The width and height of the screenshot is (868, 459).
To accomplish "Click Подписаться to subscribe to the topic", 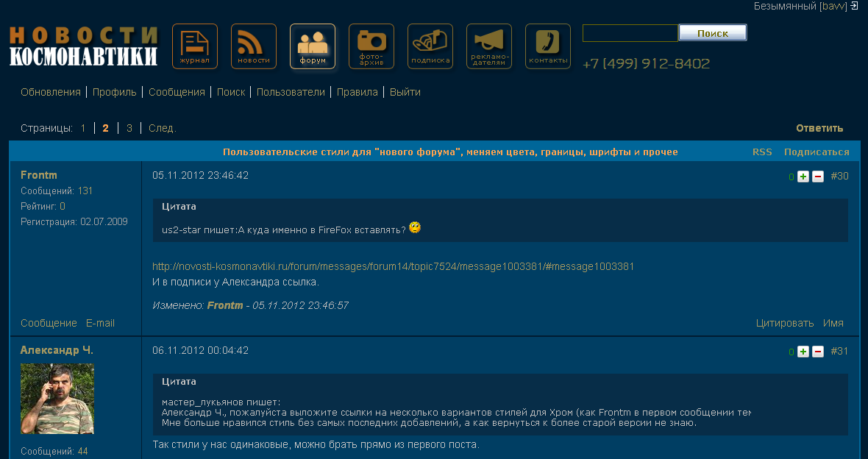I will [817, 152].
